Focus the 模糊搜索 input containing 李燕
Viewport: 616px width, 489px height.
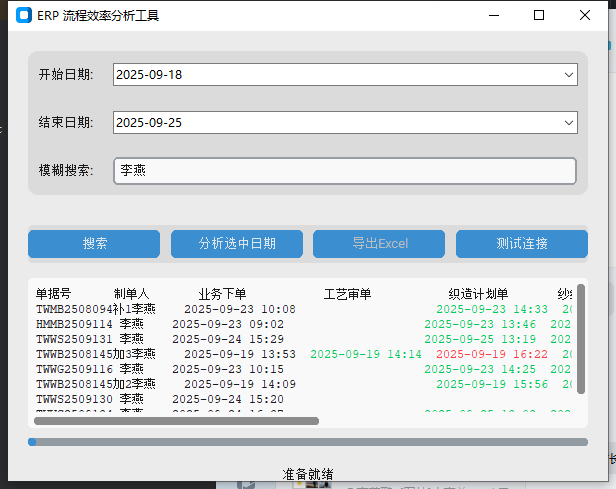point(345,171)
